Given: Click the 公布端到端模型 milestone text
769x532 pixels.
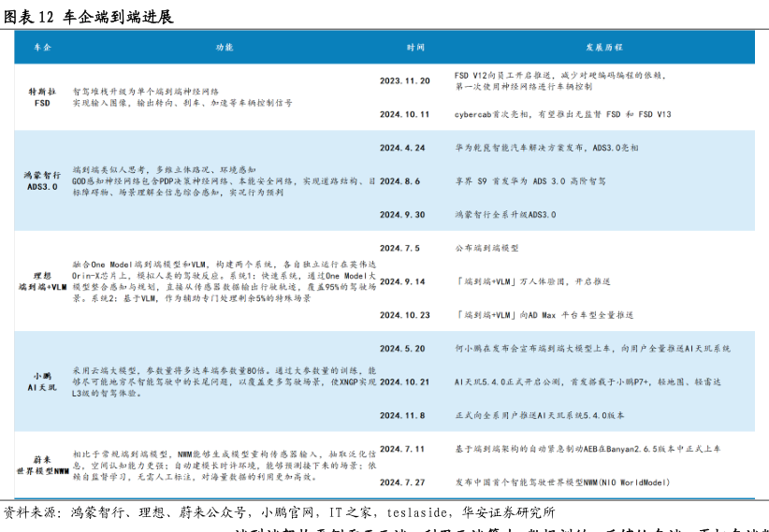Looking at the screenshot, I should point(486,248).
